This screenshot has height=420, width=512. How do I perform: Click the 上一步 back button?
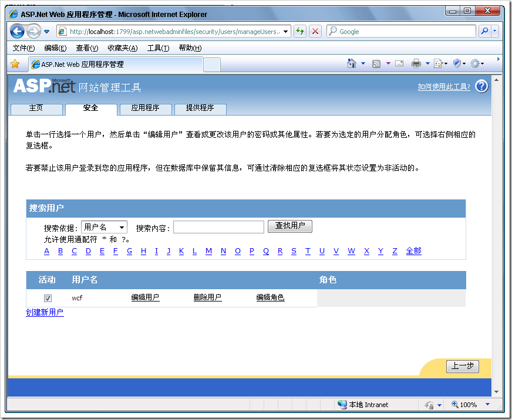462,366
